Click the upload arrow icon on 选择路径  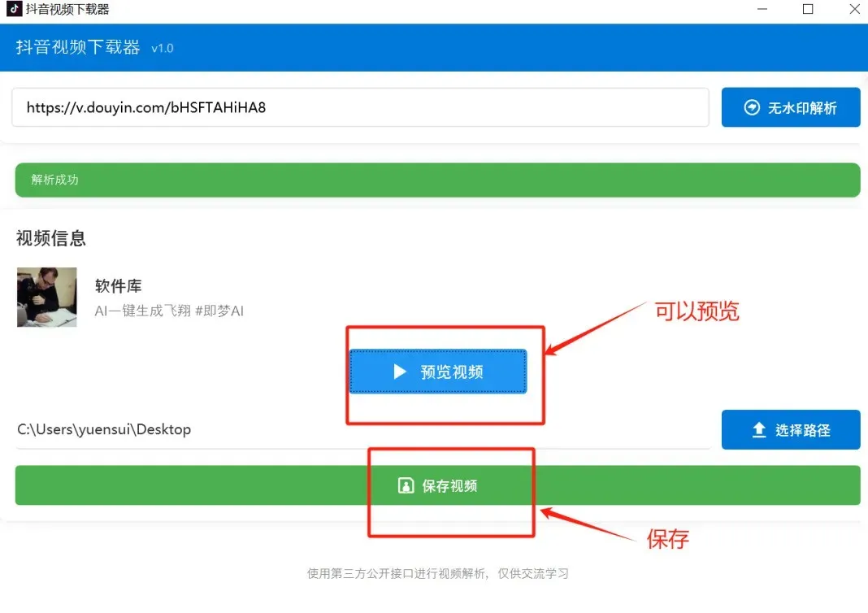coord(759,430)
